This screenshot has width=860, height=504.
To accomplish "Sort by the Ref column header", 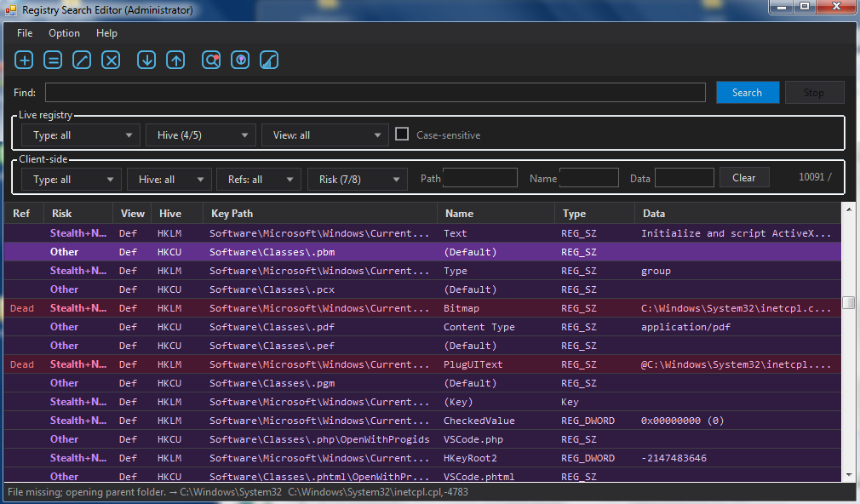I will [24, 214].
